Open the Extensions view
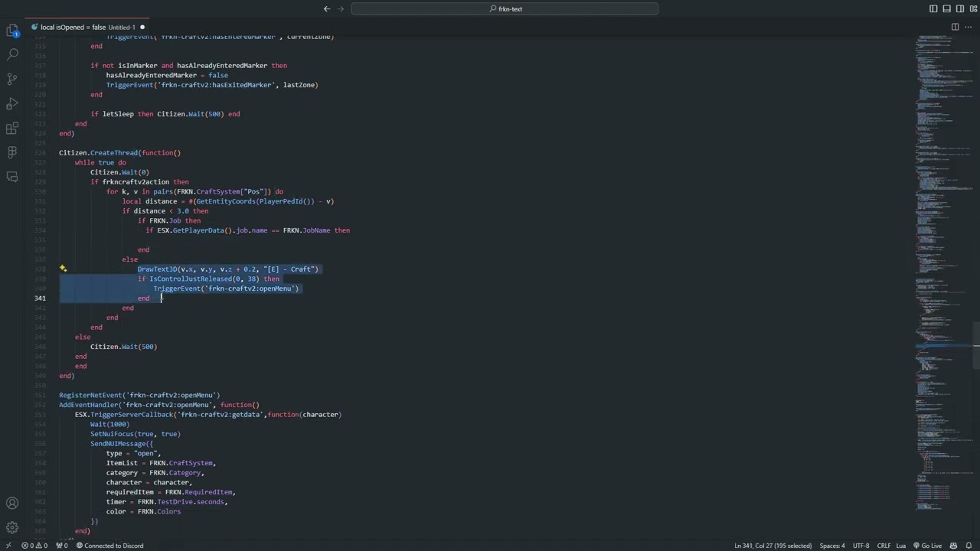 (12, 129)
